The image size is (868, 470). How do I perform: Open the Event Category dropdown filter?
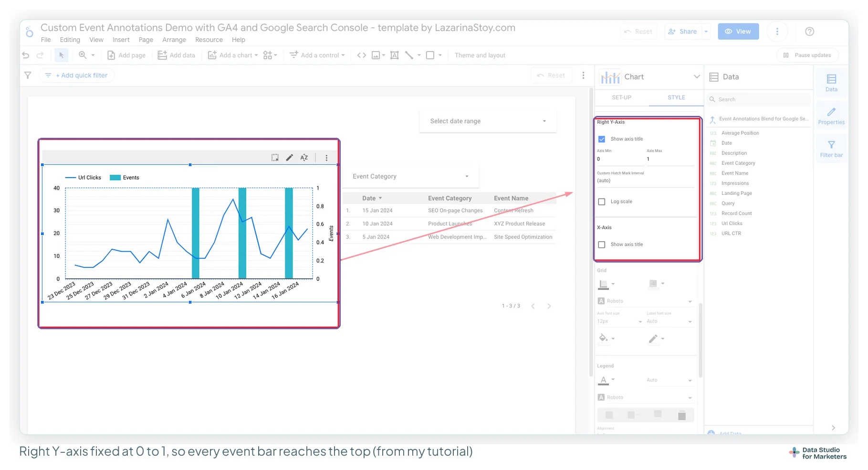tap(410, 176)
